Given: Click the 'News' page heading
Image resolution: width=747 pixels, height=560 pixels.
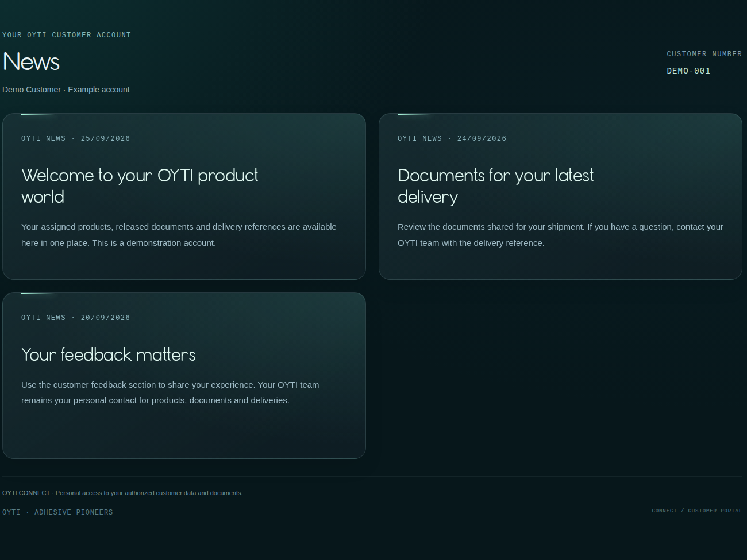Looking at the screenshot, I should point(31,62).
